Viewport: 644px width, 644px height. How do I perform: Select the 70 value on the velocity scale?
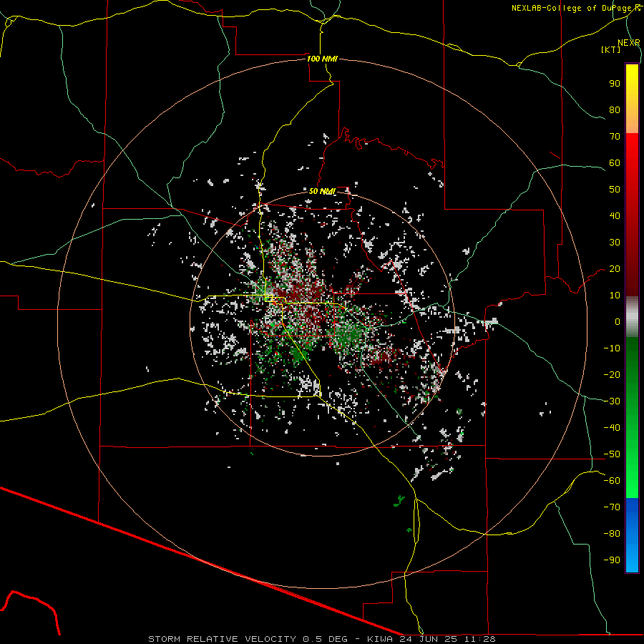coord(615,136)
